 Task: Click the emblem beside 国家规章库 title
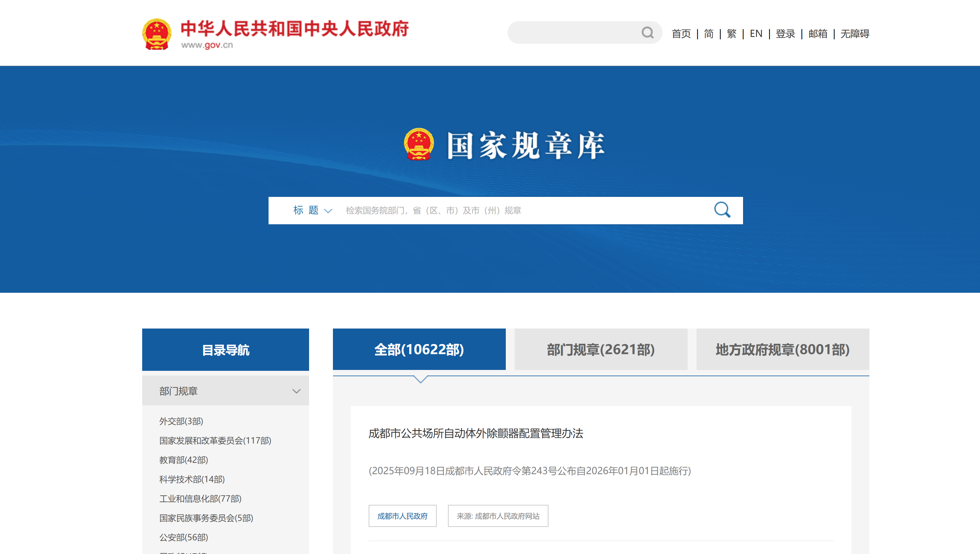coord(418,144)
